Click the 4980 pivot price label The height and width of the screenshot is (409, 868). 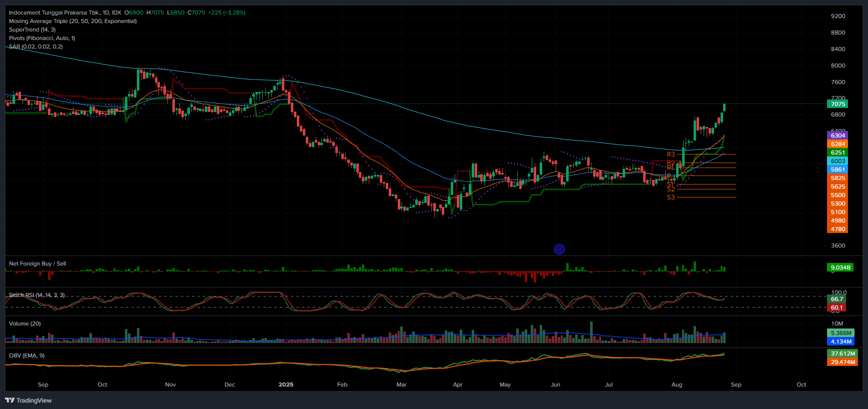[838, 220]
